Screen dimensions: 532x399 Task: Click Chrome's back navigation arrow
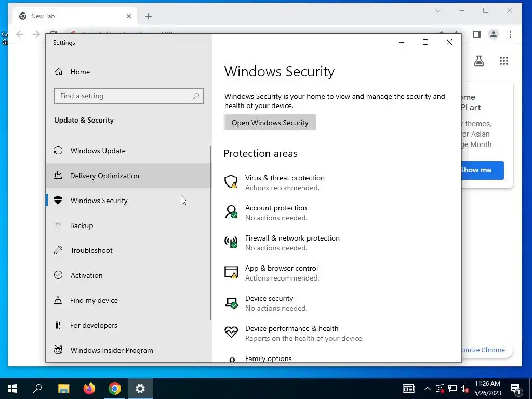coord(20,34)
